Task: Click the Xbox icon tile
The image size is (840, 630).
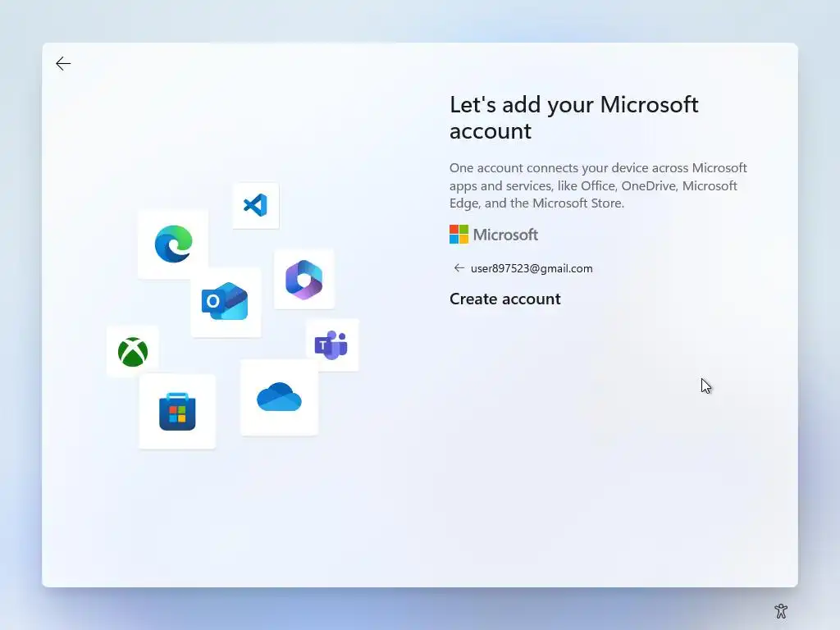Action: tap(132, 351)
